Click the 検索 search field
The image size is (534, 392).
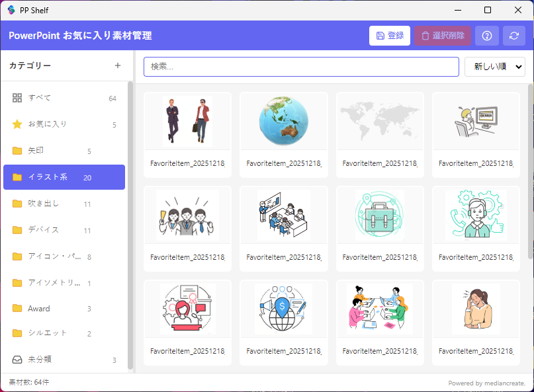(300, 67)
